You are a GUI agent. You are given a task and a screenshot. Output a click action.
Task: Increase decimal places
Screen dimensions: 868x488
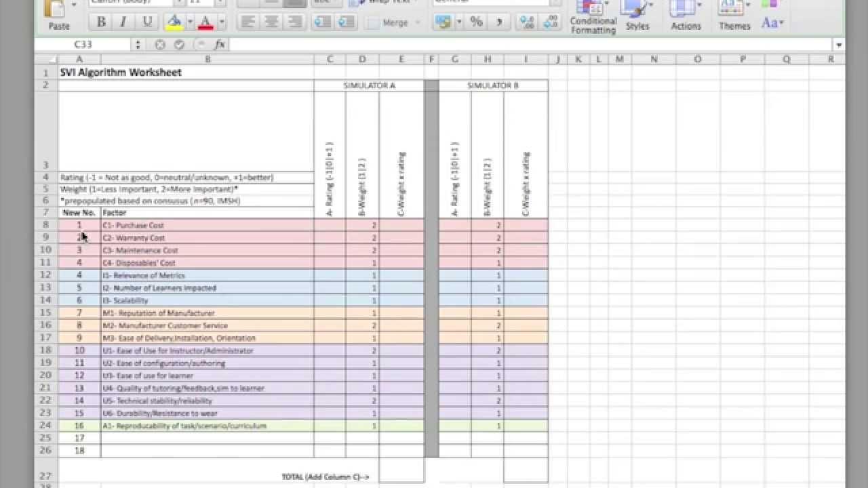pyautogui.click(x=527, y=22)
